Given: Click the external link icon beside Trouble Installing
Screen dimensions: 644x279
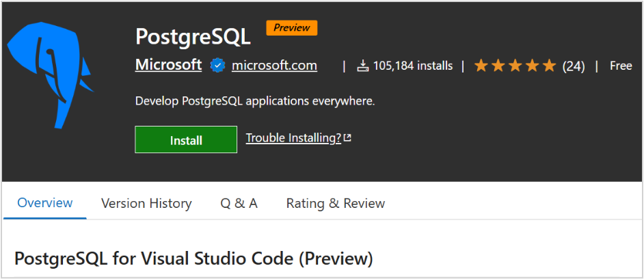Looking at the screenshot, I should [x=347, y=138].
